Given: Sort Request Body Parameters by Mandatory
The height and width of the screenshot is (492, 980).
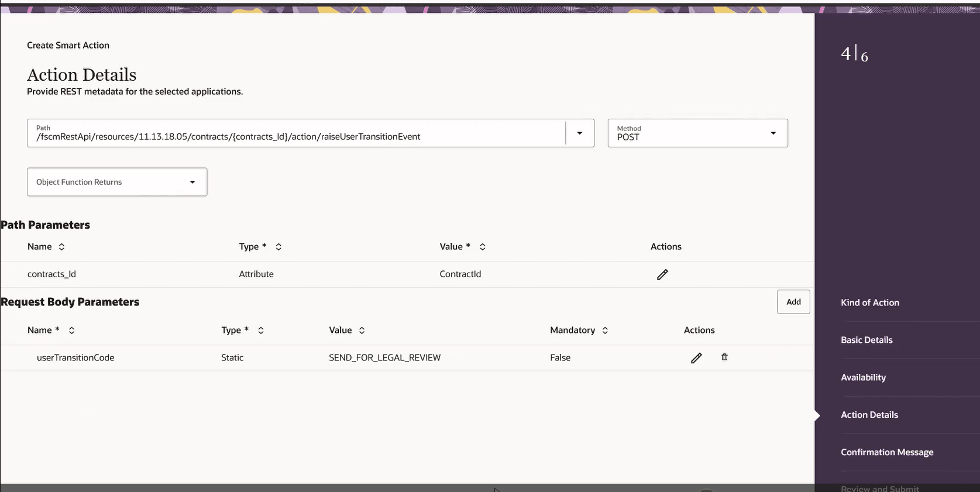Looking at the screenshot, I should click(605, 331).
